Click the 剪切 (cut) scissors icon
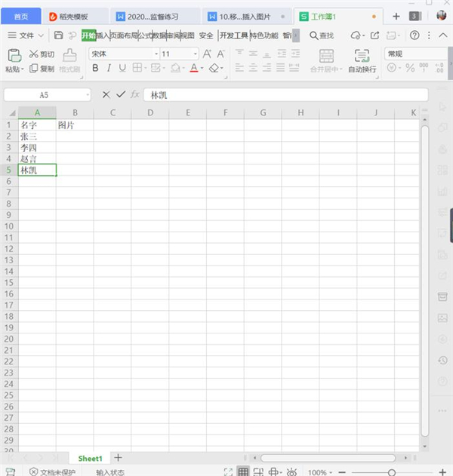 pos(34,54)
